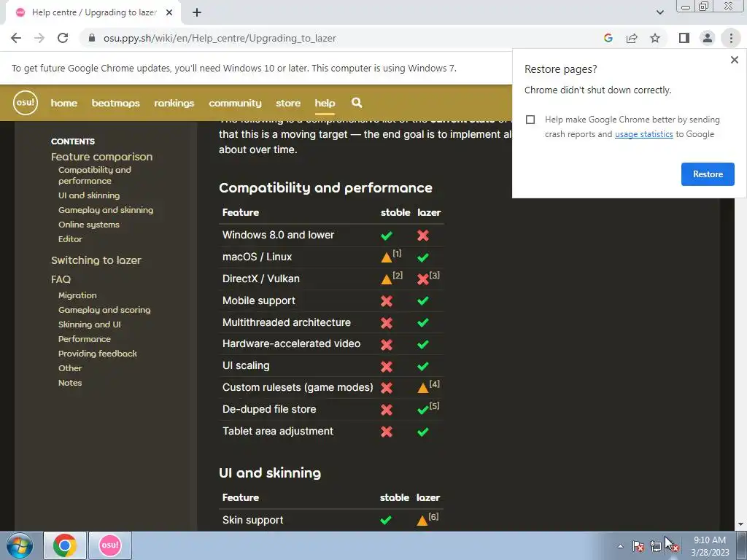Click the Google icon in address bar

[608, 38]
